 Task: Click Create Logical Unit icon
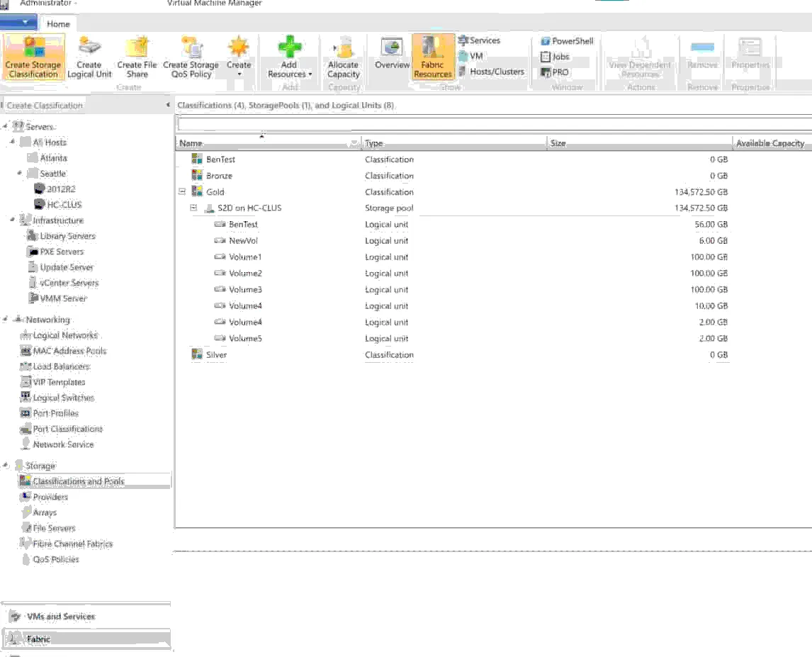pyautogui.click(x=89, y=57)
